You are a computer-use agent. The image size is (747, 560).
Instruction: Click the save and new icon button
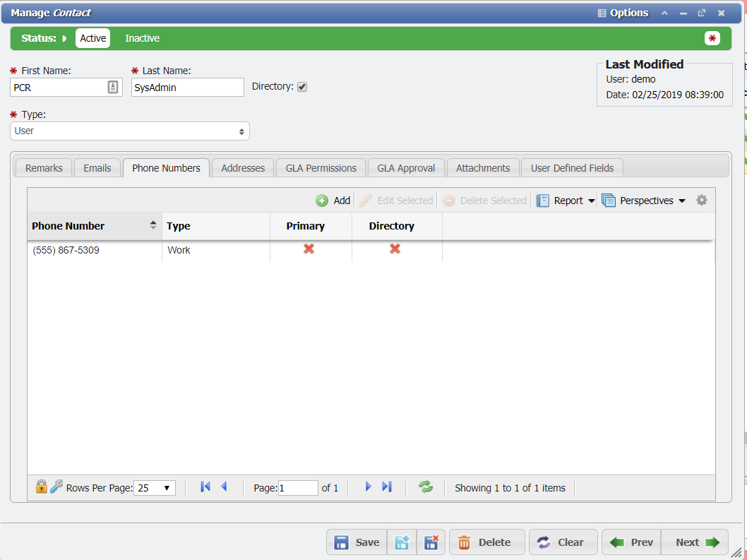(402, 542)
